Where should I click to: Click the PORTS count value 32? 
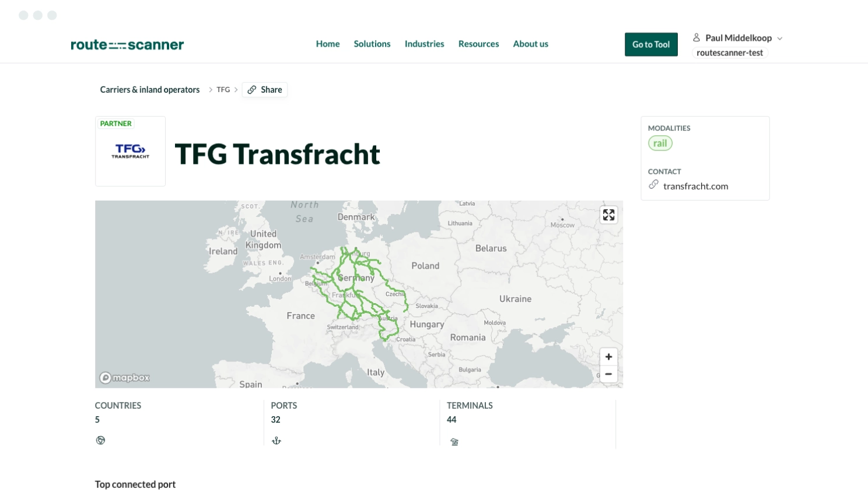[276, 420]
